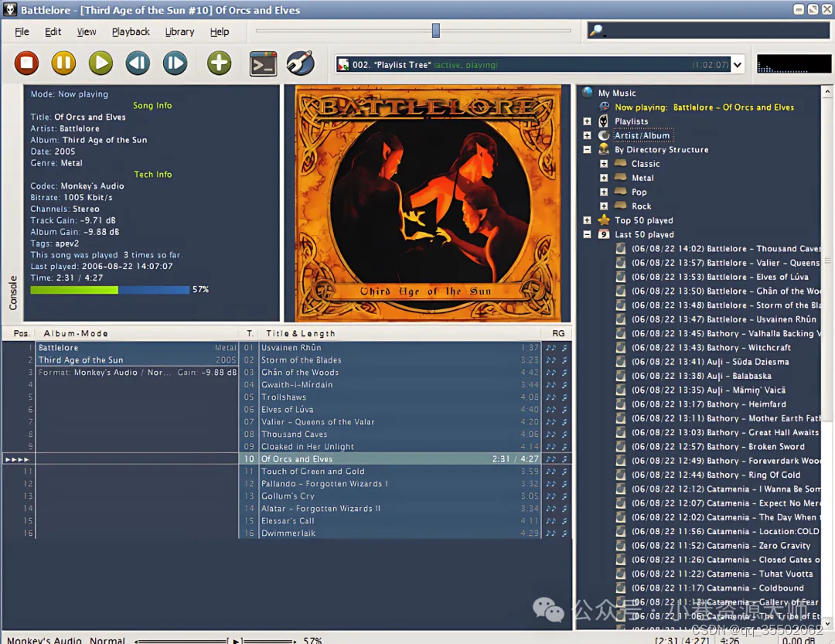
Task: Click the Top 50 played star icon
Action: 603,220
